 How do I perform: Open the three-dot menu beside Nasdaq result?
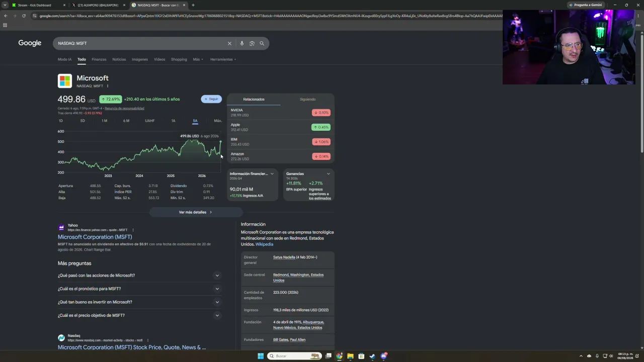[x=147, y=340]
